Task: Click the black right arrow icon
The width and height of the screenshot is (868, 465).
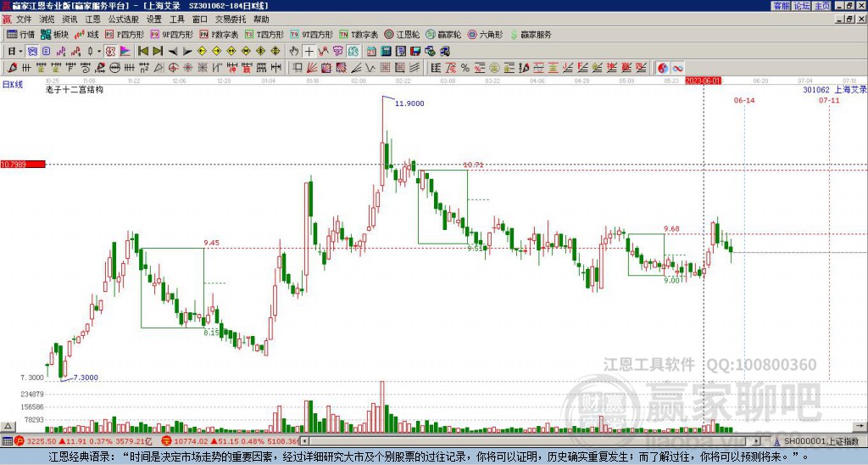Action: click(187, 52)
